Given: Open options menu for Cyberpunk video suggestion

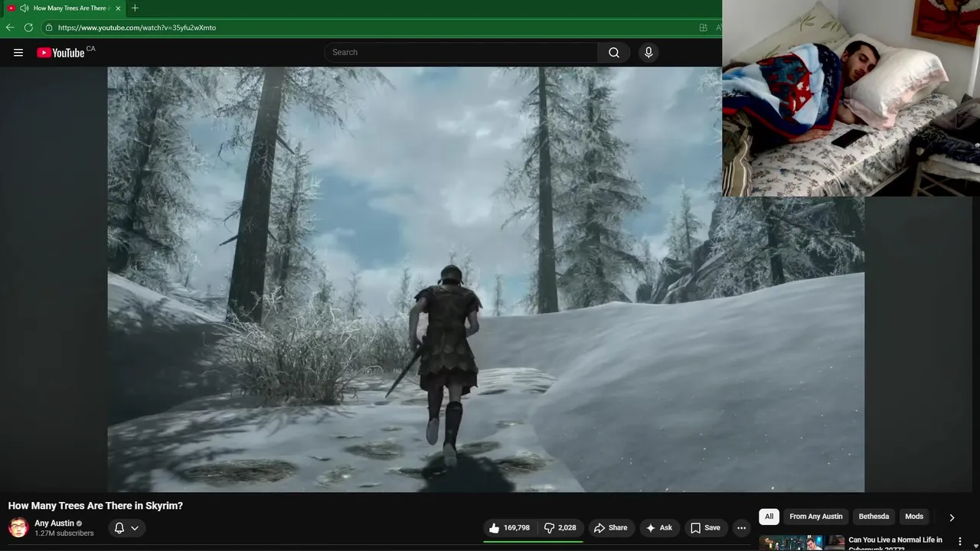Looking at the screenshot, I should click(959, 541).
